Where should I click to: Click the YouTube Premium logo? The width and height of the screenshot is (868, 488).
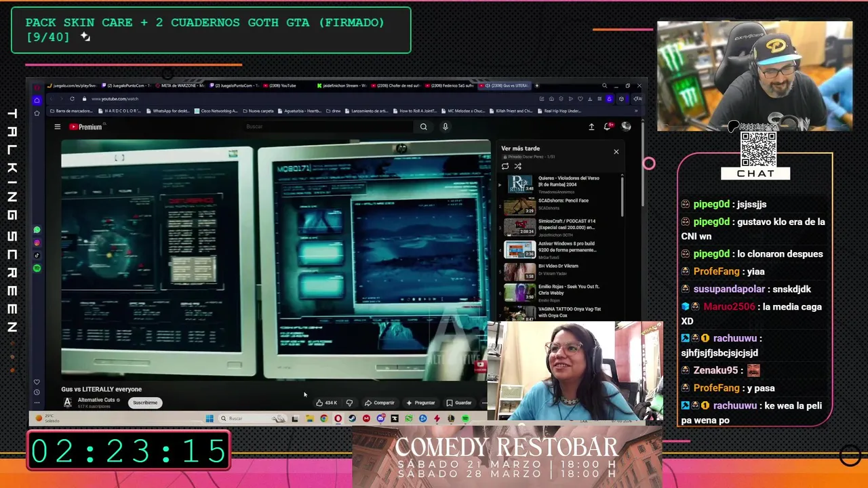86,127
